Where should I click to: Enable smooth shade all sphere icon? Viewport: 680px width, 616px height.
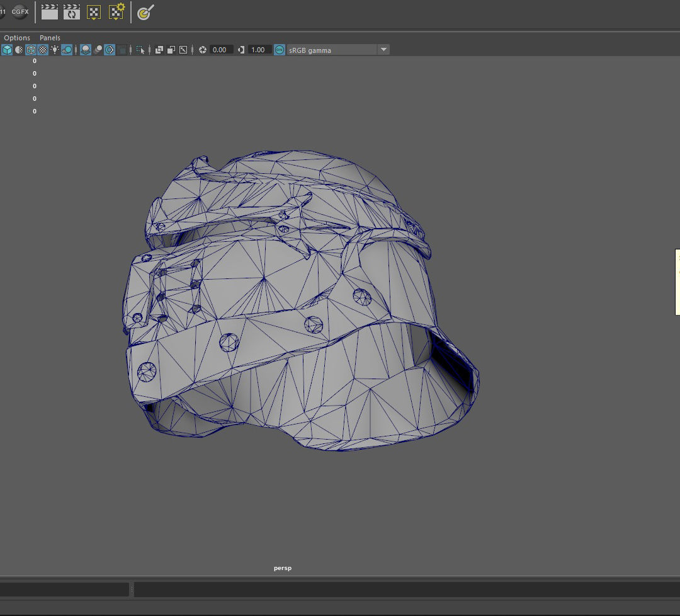[19, 50]
